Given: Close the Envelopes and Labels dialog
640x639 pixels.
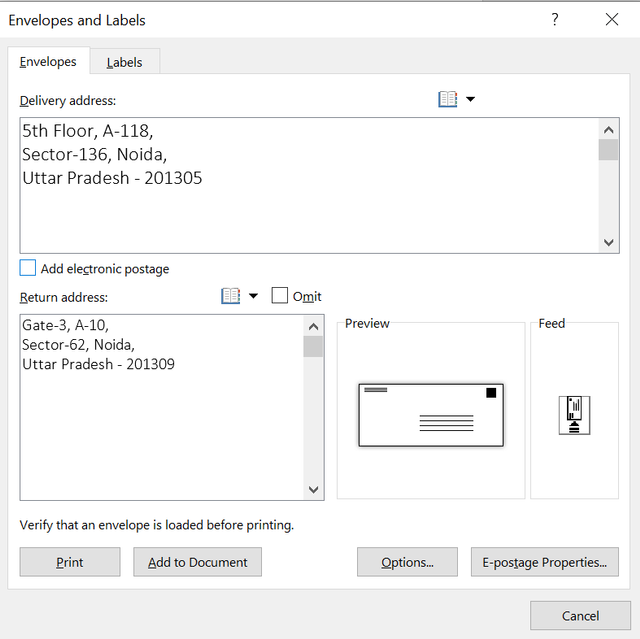Looking at the screenshot, I should (x=611, y=20).
